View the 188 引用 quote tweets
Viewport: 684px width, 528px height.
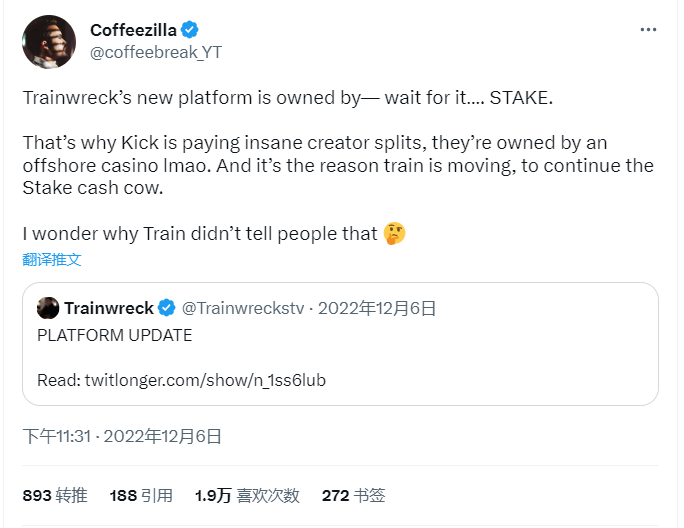point(141,495)
